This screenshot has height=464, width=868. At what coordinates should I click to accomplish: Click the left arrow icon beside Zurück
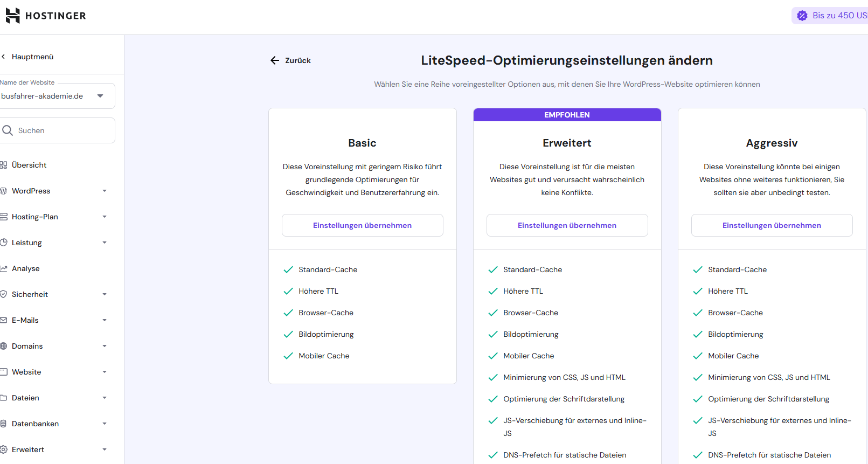coord(275,60)
